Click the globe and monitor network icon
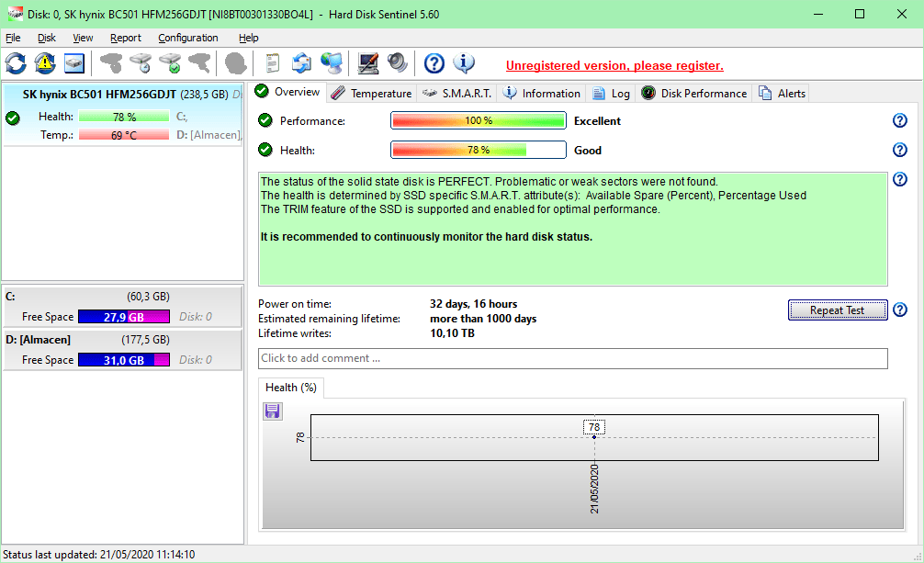924x563 pixels. point(332,63)
